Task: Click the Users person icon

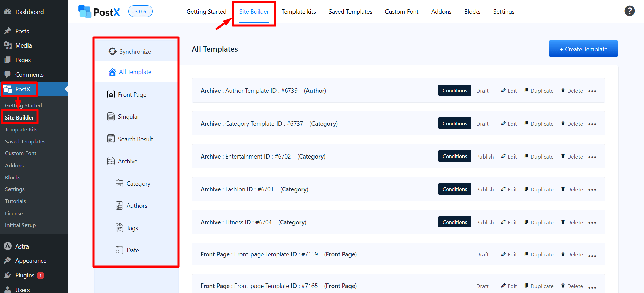Action: click(8, 290)
